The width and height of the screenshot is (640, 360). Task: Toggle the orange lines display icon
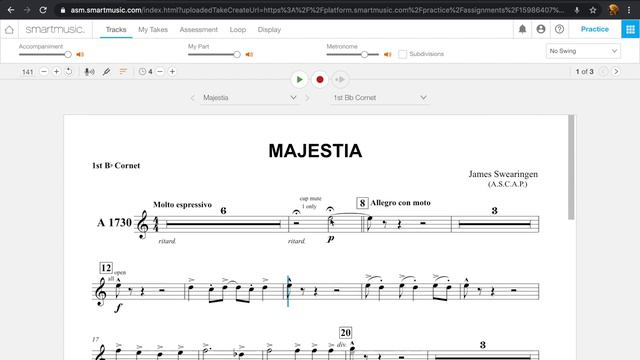123,71
